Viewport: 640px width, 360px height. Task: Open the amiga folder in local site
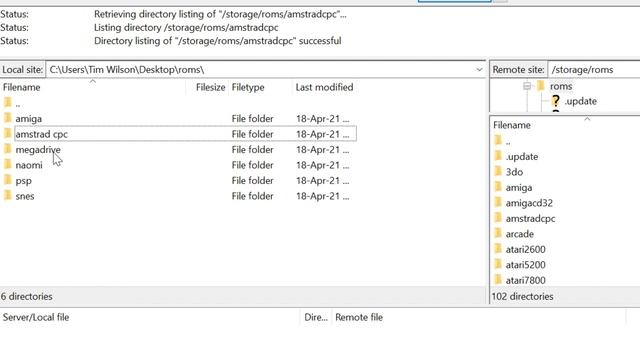pyautogui.click(x=29, y=119)
